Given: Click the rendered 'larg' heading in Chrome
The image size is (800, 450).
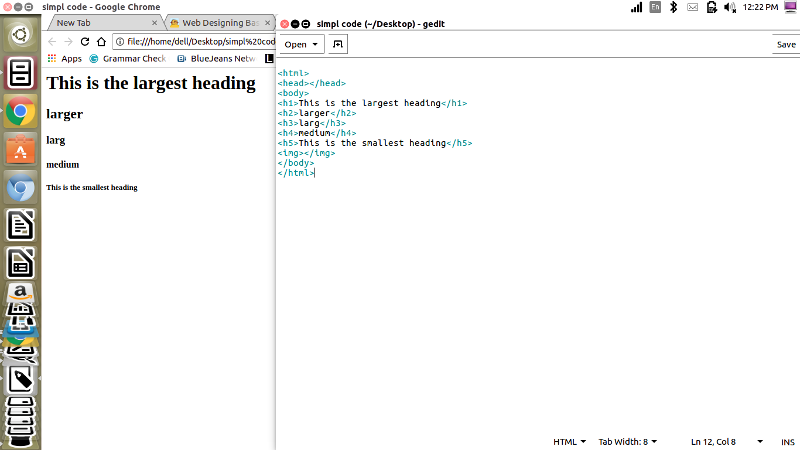Looking at the screenshot, I should pyautogui.click(x=56, y=140).
